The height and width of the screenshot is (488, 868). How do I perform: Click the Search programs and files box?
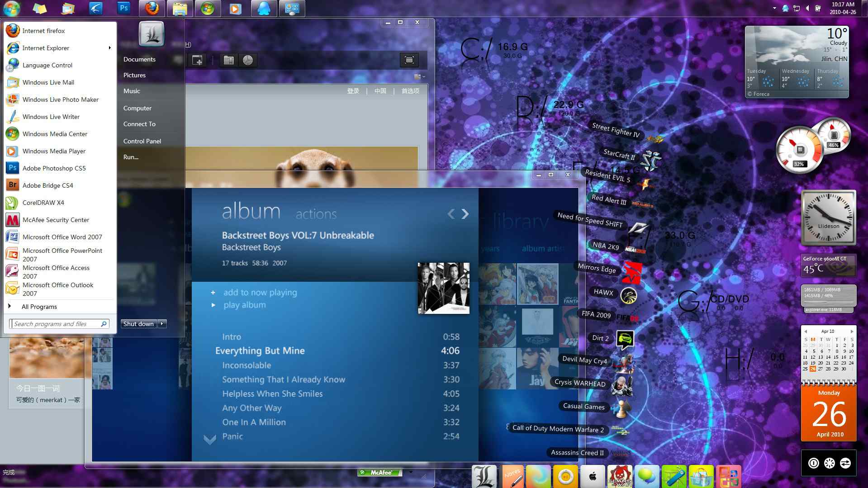[59, 324]
